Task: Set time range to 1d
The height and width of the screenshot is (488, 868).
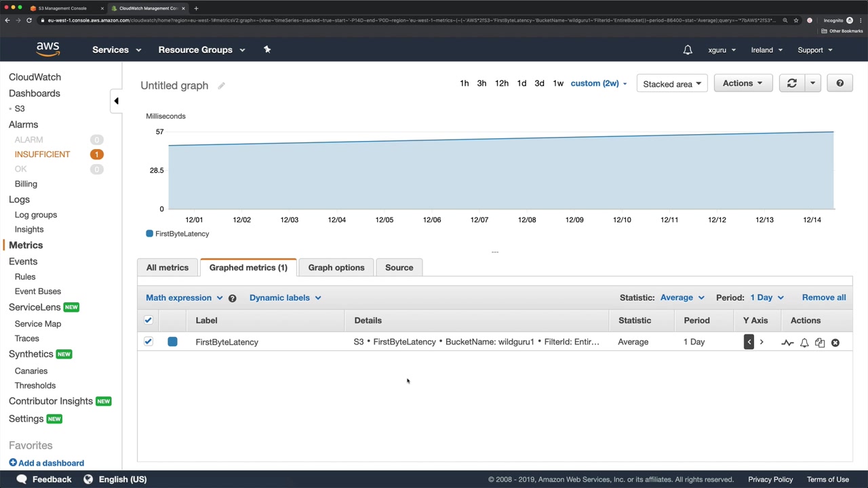Action: click(x=521, y=83)
